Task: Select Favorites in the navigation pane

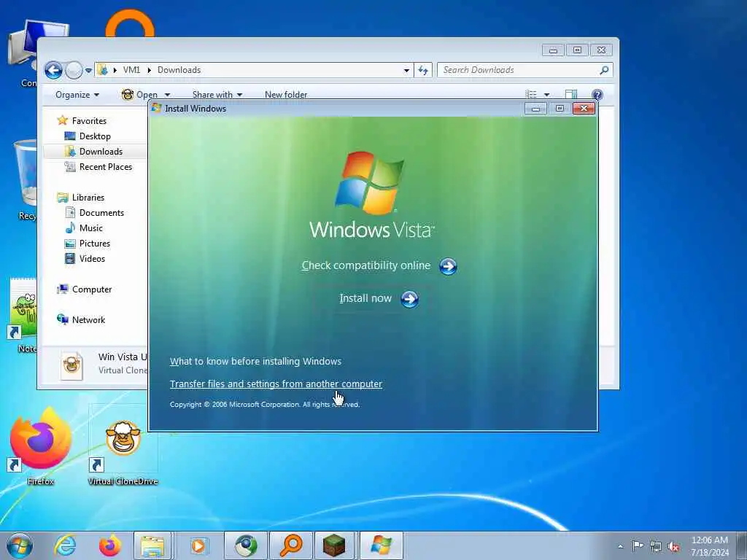Action: click(x=89, y=121)
